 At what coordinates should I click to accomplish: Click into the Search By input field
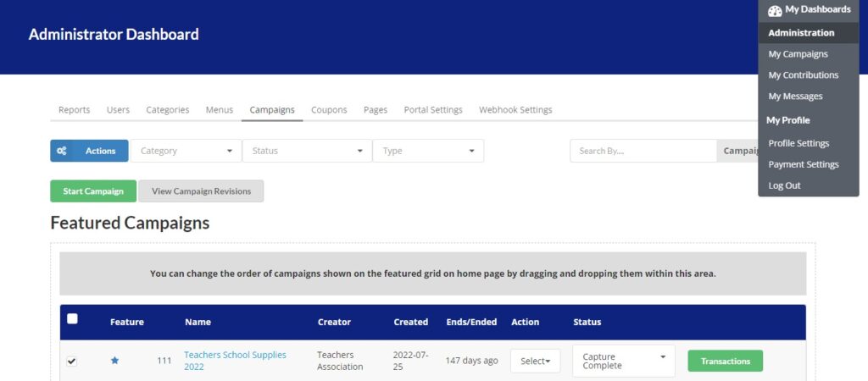(643, 151)
